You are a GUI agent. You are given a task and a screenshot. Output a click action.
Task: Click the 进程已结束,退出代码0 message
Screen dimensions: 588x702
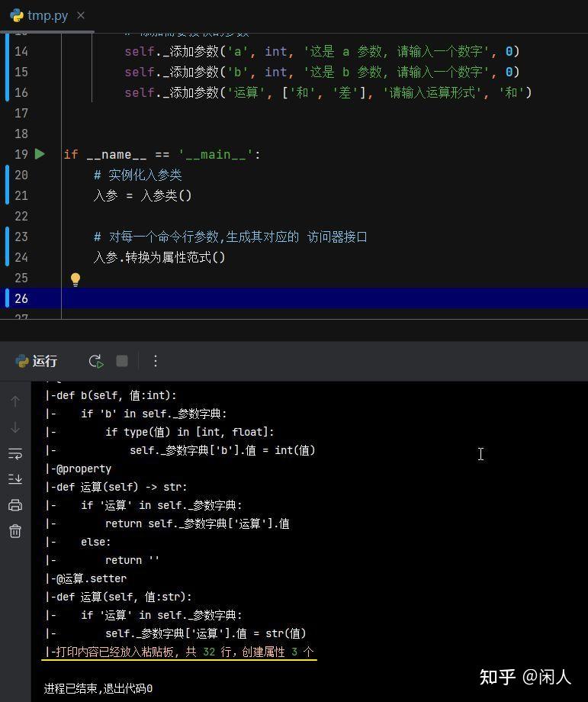point(98,688)
